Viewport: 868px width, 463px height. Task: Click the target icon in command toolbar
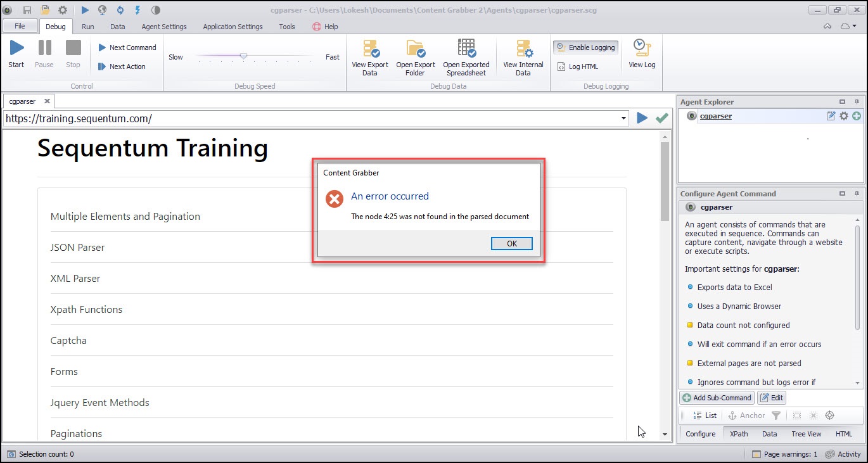click(x=830, y=415)
